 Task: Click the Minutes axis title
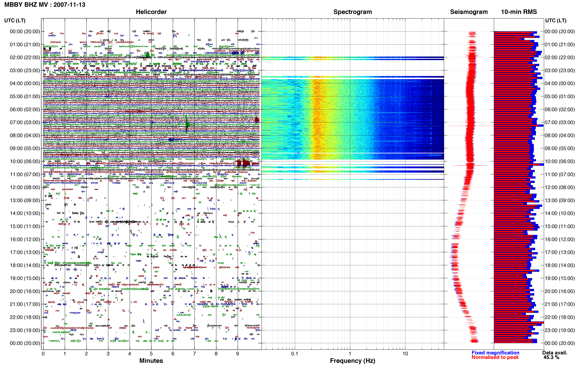(151, 361)
